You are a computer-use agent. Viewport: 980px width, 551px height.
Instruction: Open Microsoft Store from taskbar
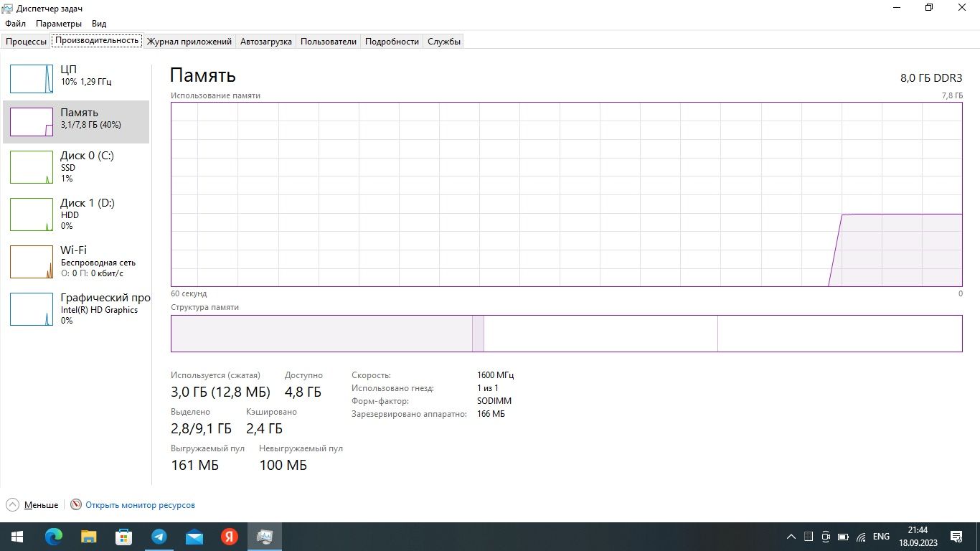[123, 537]
